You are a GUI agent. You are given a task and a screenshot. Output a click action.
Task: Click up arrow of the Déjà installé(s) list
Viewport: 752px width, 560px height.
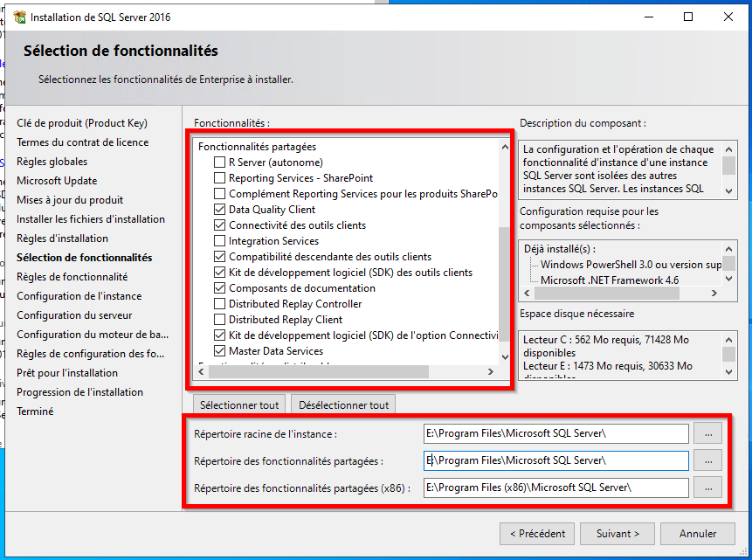(729, 249)
